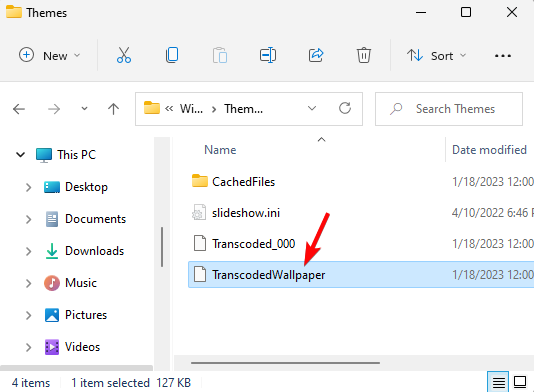This screenshot has height=392, width=534.
Task: Click the horizontal scrollbar in file list
Action: point(285,363)
